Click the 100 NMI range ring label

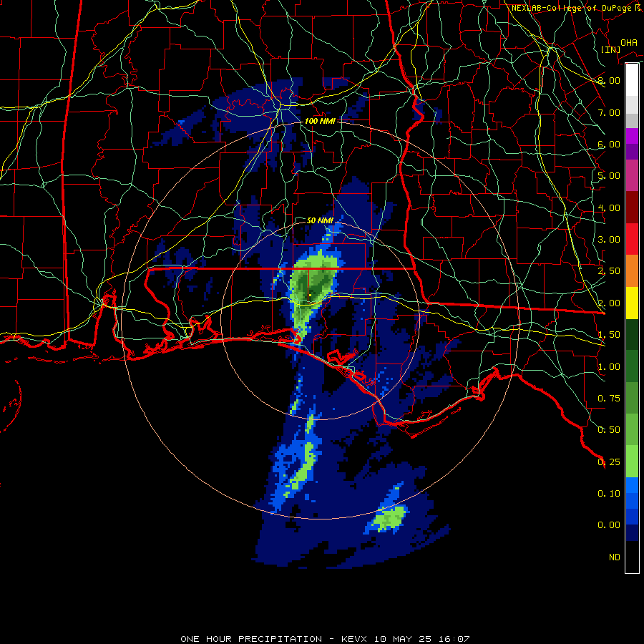tap(320, 121)
